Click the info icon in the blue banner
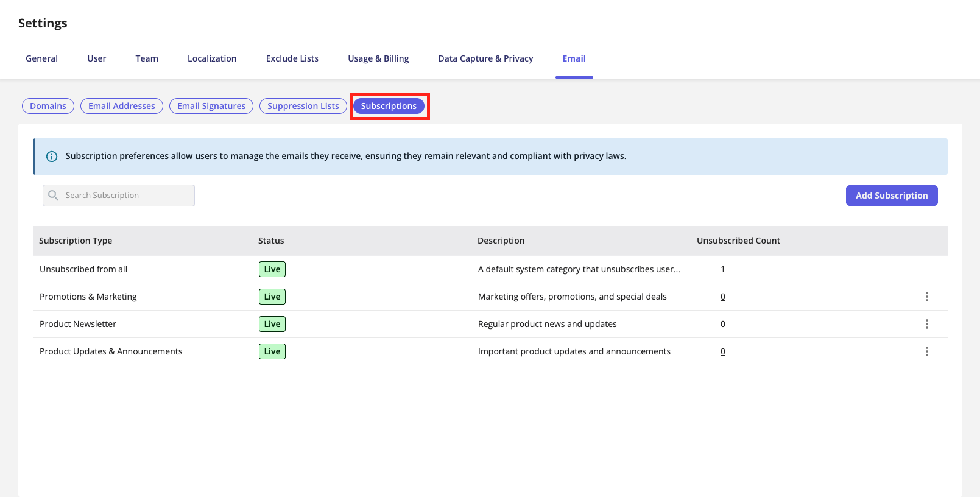The image size is (980, 497). point(52,157)
